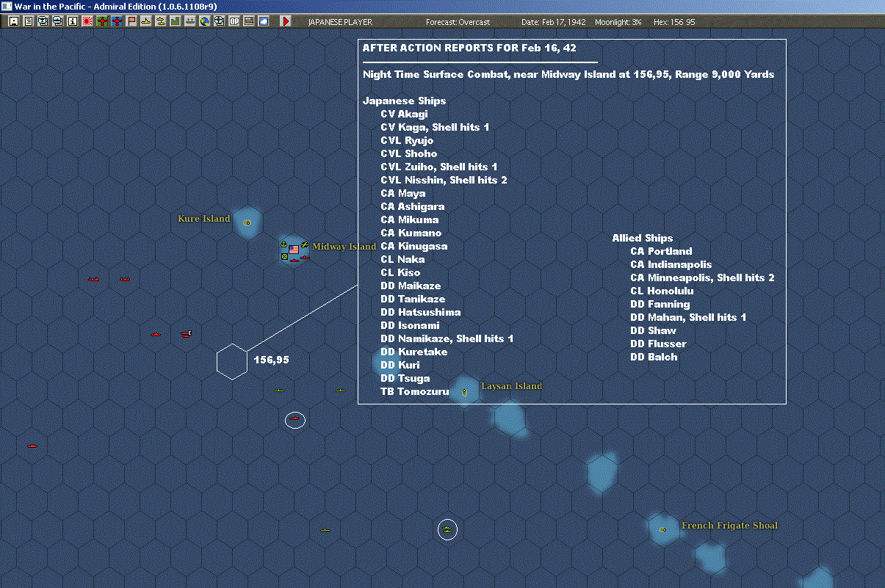This screenshot has width=885, height=588.
Task: Click 'CVL Ryujo' in the report
Action: coord(407,140)
